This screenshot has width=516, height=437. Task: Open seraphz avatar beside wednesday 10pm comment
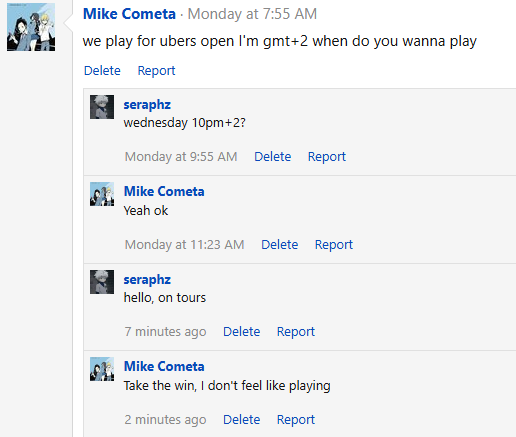click(102, 107)
